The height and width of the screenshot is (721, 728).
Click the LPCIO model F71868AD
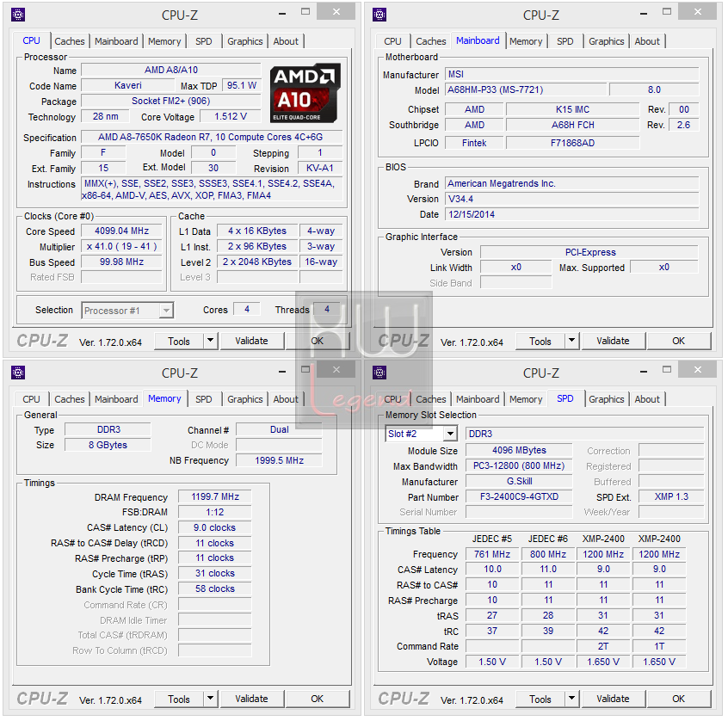572,143
